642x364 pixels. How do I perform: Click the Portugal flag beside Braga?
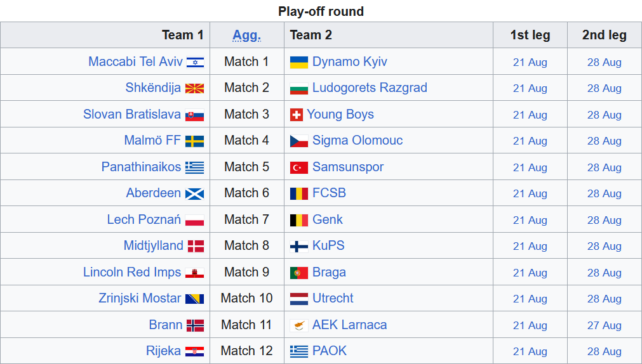point(299,273)
